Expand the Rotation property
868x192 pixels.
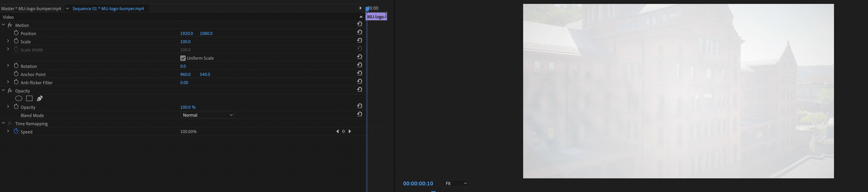[8, 66]
